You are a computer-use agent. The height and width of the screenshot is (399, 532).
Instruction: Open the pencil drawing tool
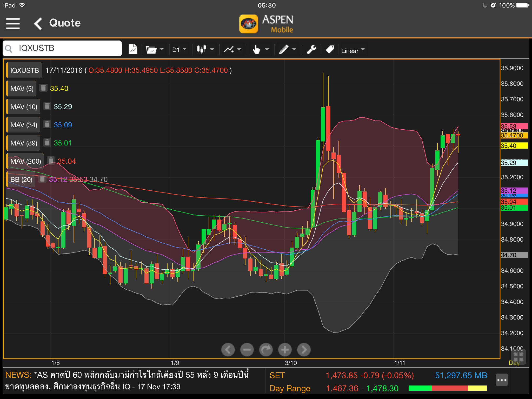coord(287,49)
